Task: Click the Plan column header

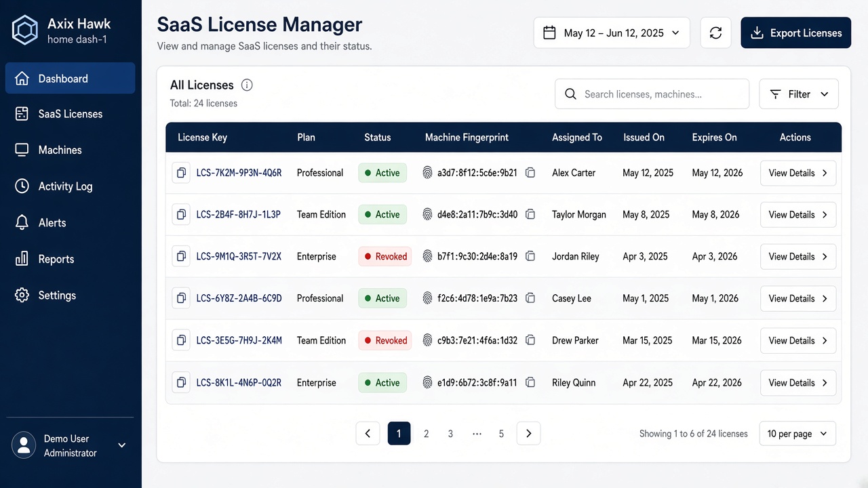Action: pos(306,137)
